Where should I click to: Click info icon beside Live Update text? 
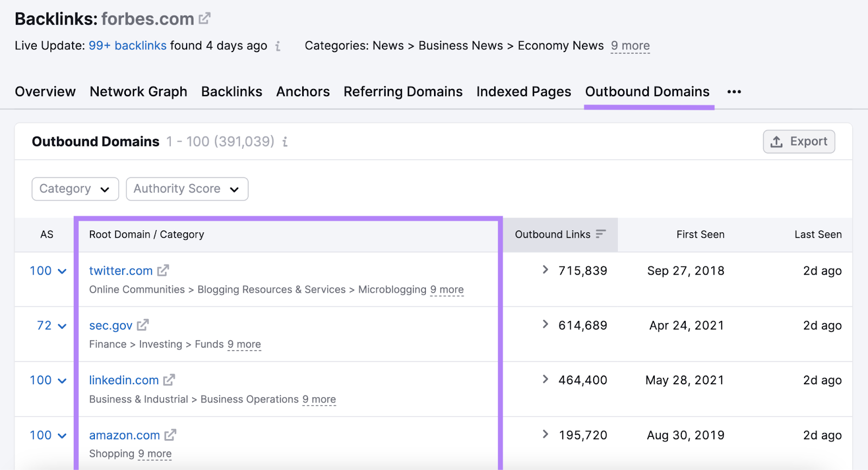[278, 46]
